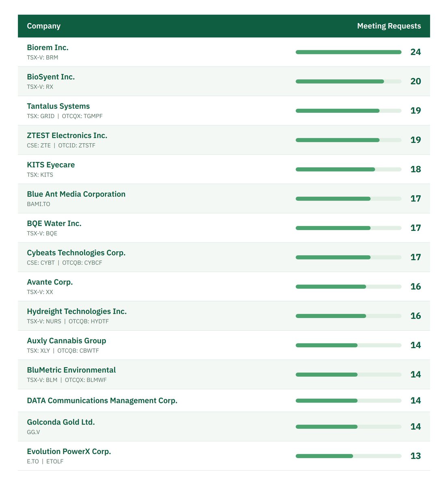The image size is (448, 487).
Task: Select Tantalus Systems company name
Action: [x=58, y=106]
